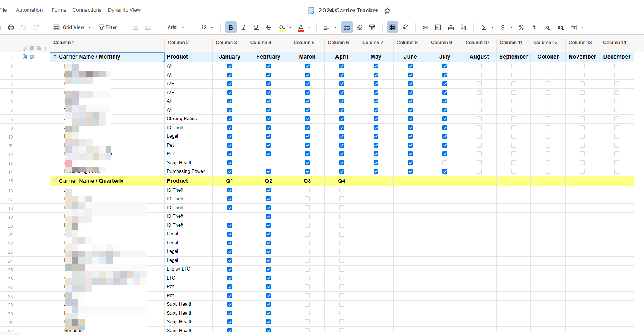The height and width of the screenshot is (335, 644).
Task: Open Conditional Formatting grid icon
Action: coord(392,27)
